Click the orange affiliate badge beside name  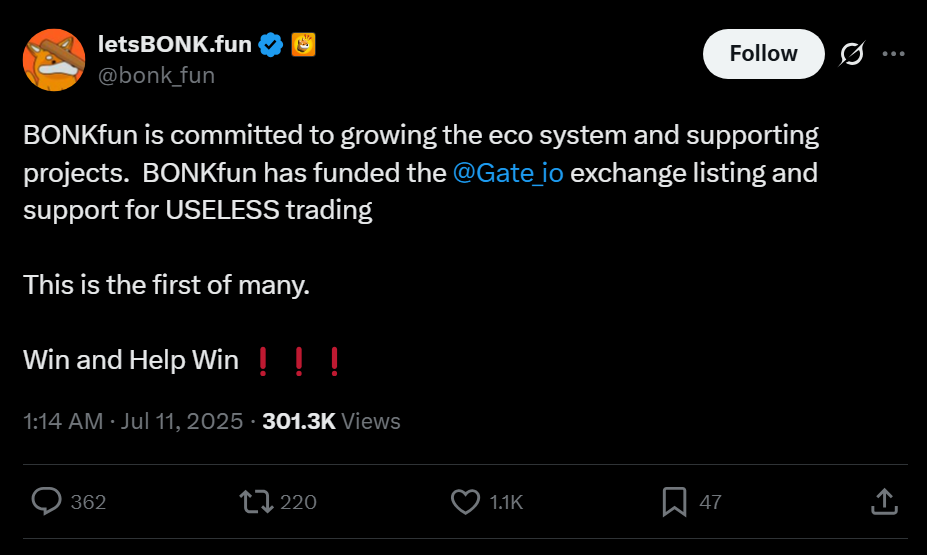point(303,44)
